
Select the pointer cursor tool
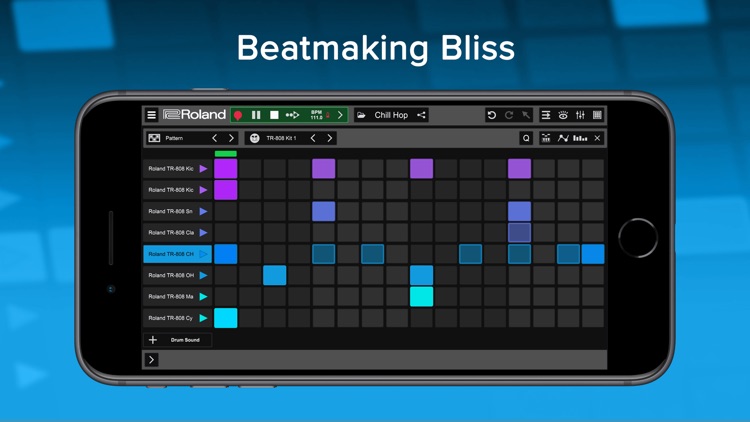pyautogui.click(x=526, y=115)
